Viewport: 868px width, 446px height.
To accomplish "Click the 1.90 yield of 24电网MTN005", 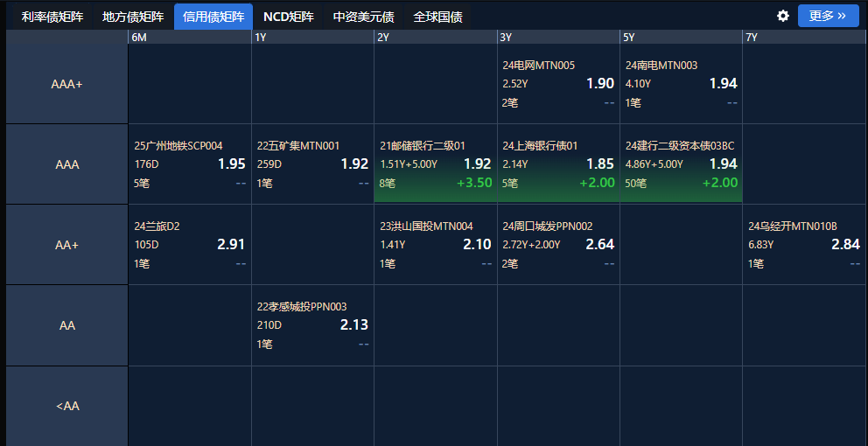I will pos(600,84).
